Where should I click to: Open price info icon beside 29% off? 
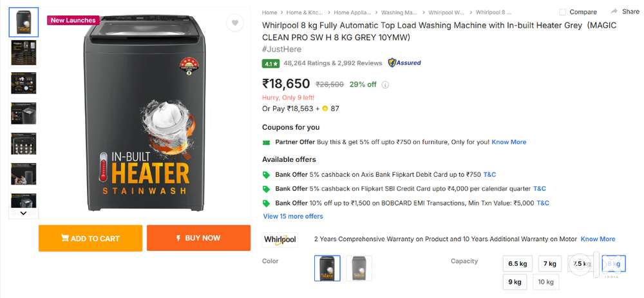tap(386, 84)
